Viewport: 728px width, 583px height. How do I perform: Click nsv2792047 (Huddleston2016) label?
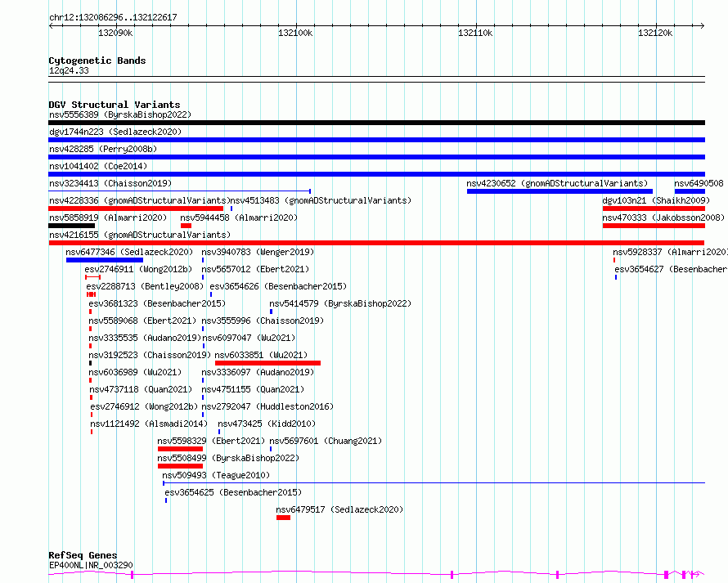click(267, 406)
